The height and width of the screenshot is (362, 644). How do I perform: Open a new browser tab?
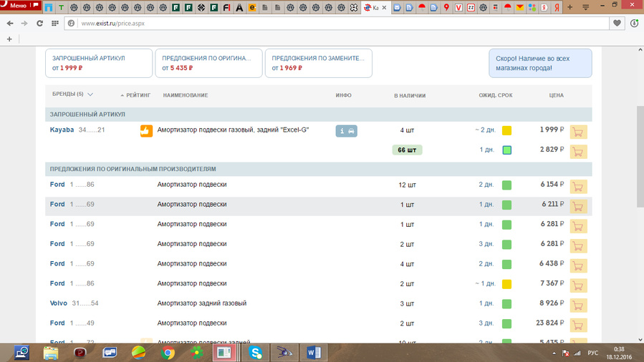(569, 7)
